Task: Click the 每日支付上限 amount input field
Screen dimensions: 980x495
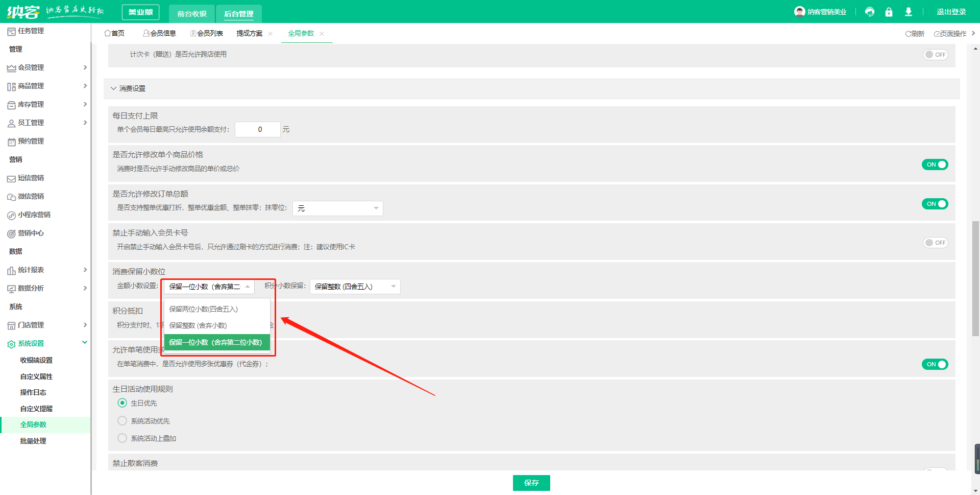Action: pos(258,130)
